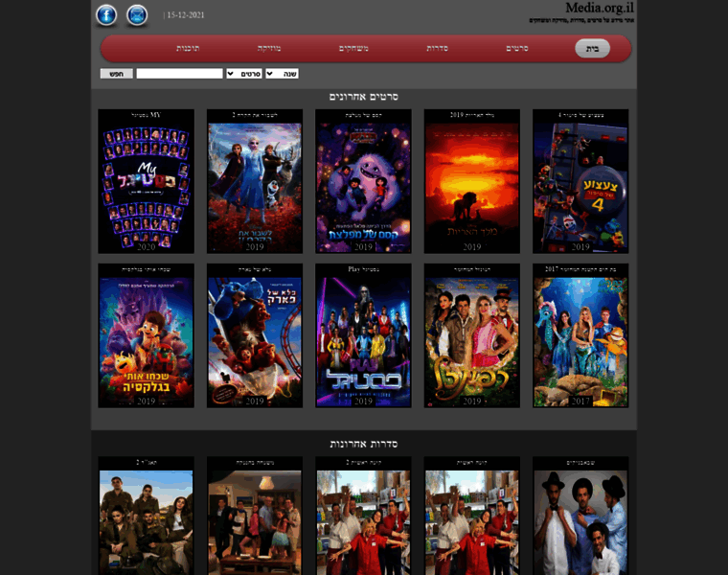Open the Toy Story 4 poster
The width and height of the screenshot is (728, 575).
tap(580, 181)
